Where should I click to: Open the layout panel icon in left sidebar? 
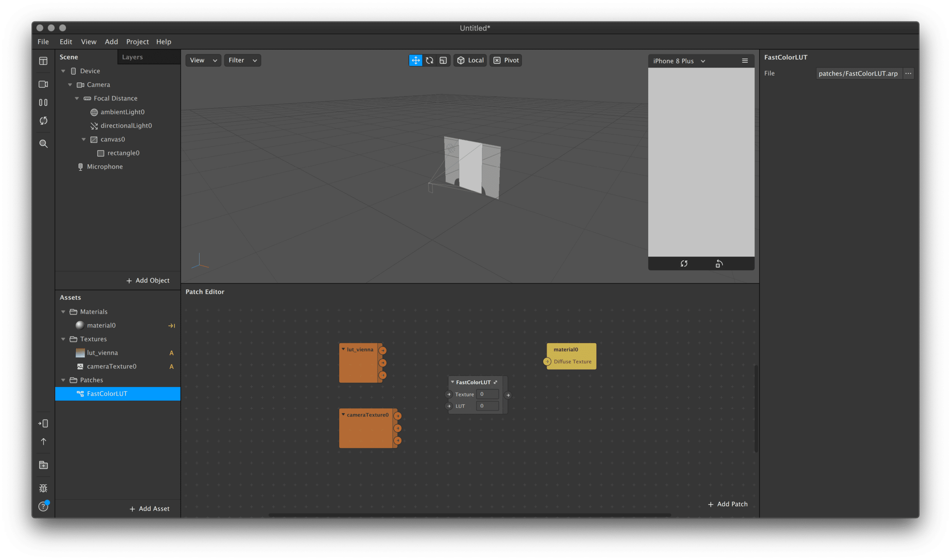pos(43,61)
